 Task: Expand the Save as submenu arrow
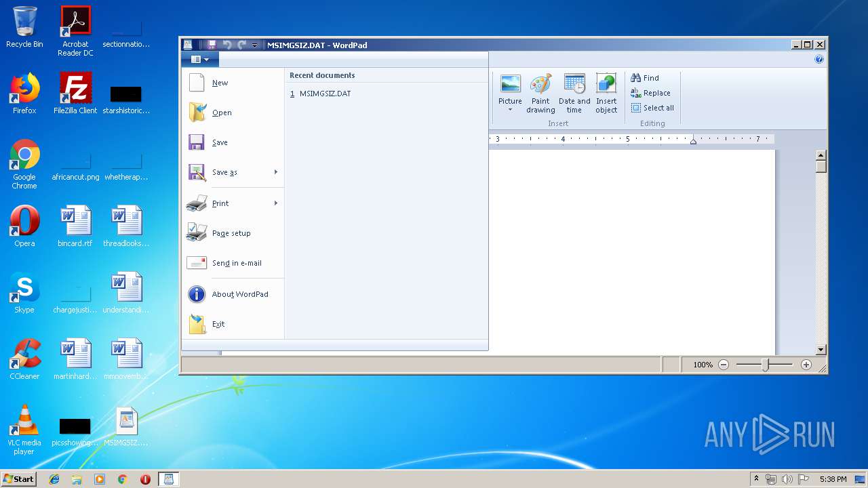pyautogui.click(x=276, y=172)
